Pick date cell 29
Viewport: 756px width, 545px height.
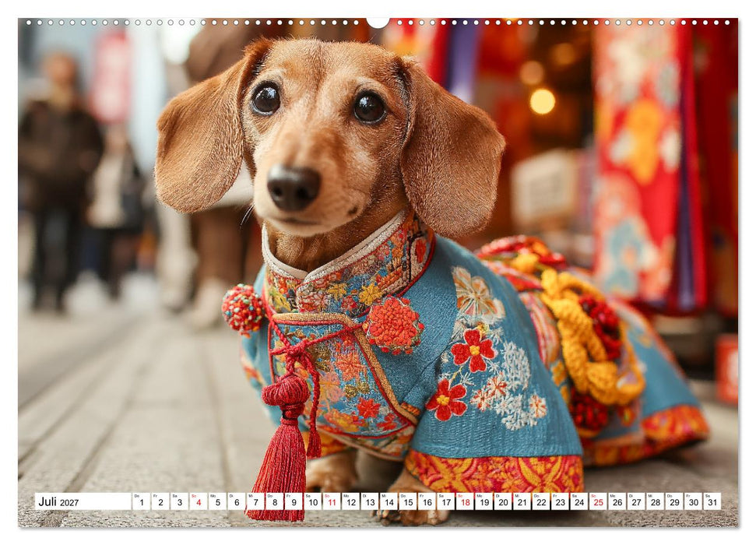pos(674,501)
